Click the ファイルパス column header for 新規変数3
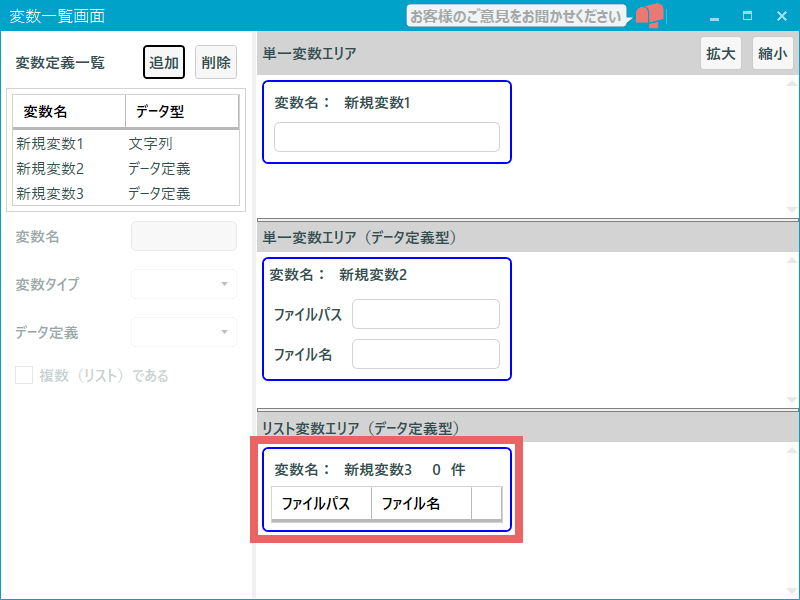This screenshot has width=800, height=600. point(321,503)
